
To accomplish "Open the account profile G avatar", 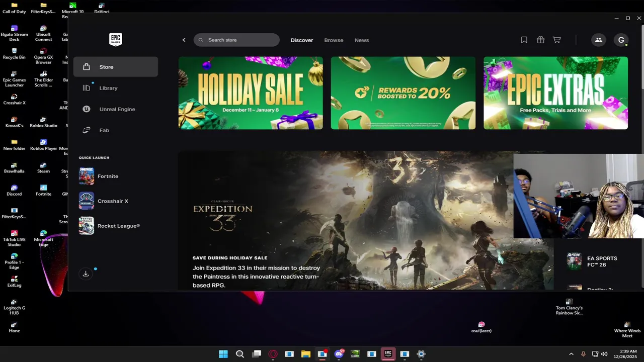I will pos(621,40).
